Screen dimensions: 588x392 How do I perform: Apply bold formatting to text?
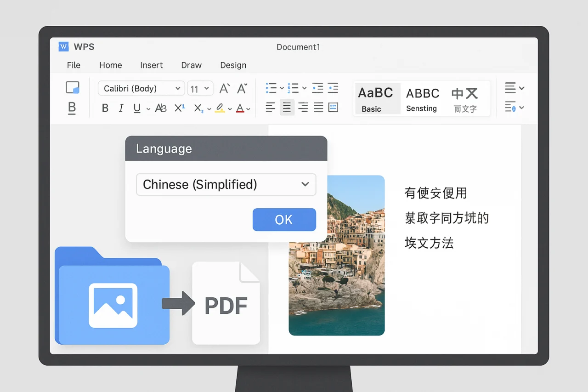(x=105, y=108)
